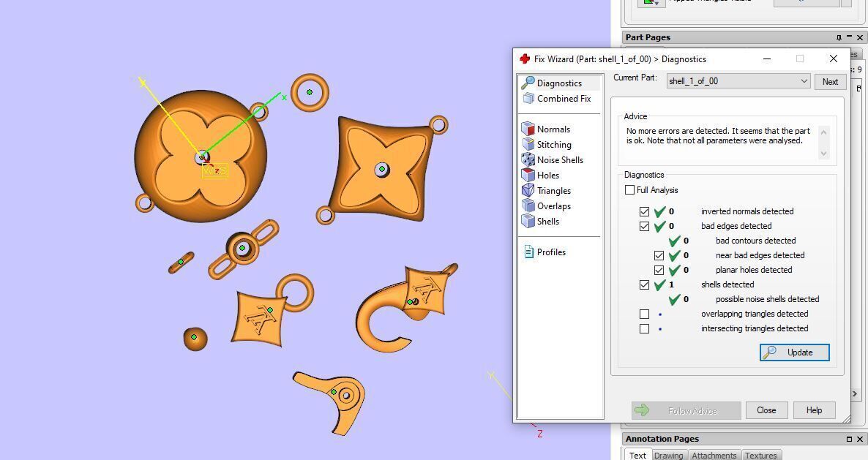Viewport: 868px width, 460px height.
Task: Open the Noise Shells fix page
Action: click(x=553, y=159)
